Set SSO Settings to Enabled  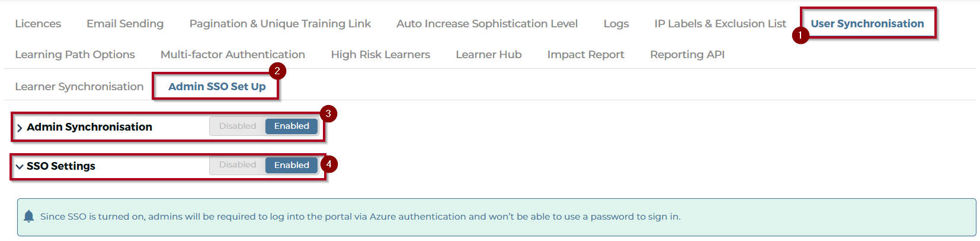(x=292, y=165)
